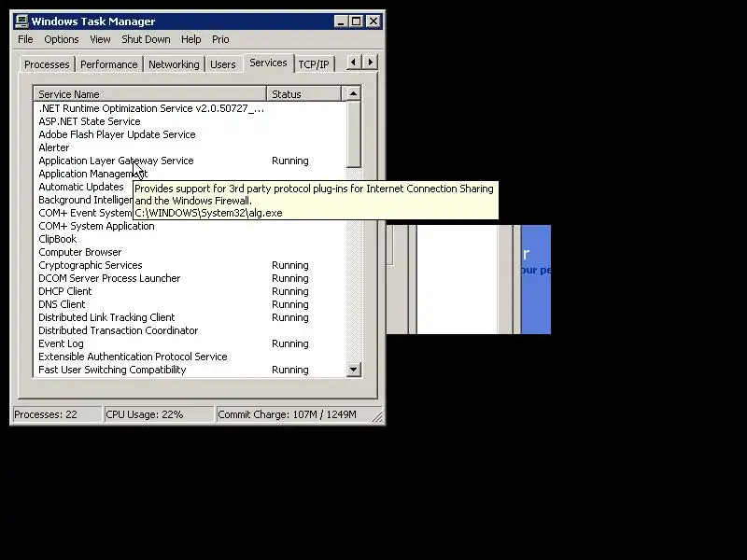
Task: Switch to the TCP/IP tab
Action: pyautogui.click(x=314, y=64)
